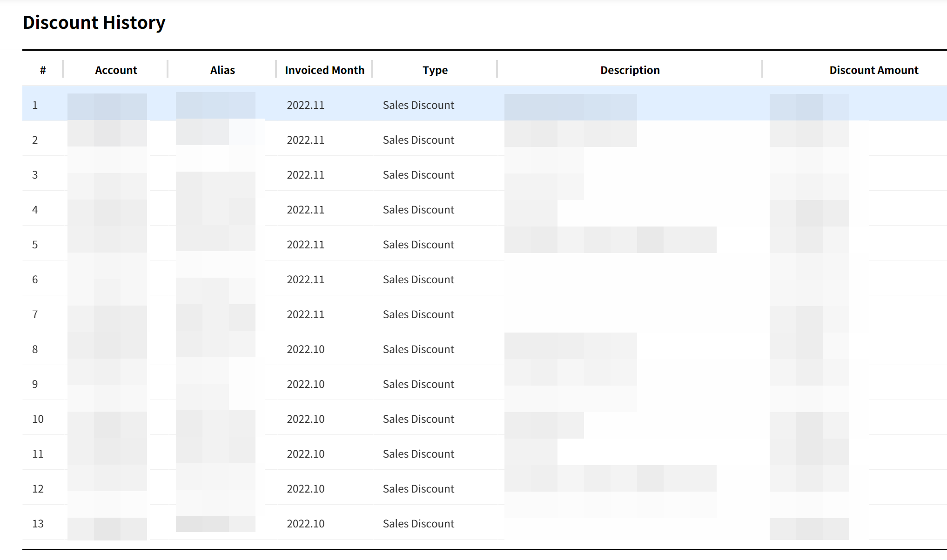947x560 pixels.
Task: Select row number 7
Action: (35, 314)
